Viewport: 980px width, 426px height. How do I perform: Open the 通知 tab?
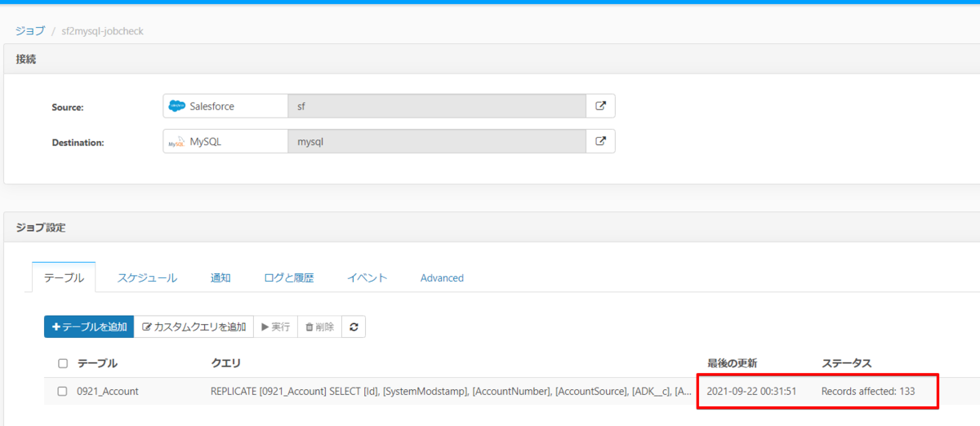[x=220, y=277]
